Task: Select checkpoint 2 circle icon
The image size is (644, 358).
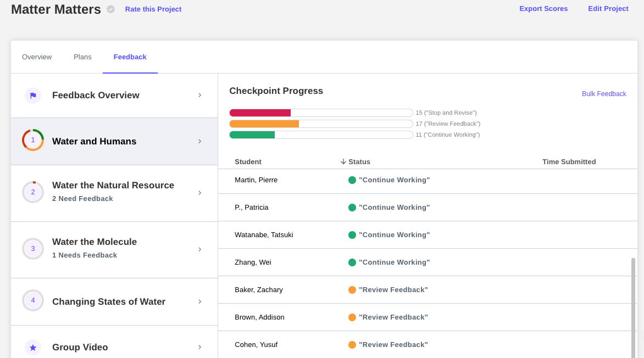Action: [x=33, y=192]
